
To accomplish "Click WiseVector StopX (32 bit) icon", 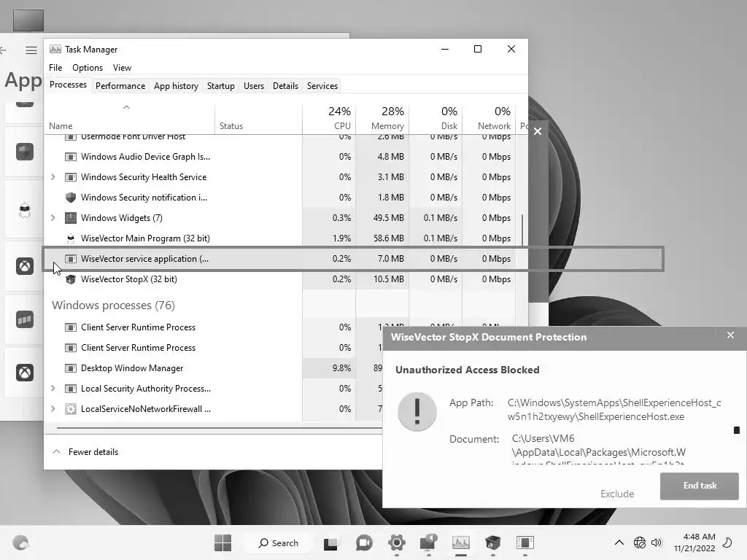I will (x=71, y=279).
